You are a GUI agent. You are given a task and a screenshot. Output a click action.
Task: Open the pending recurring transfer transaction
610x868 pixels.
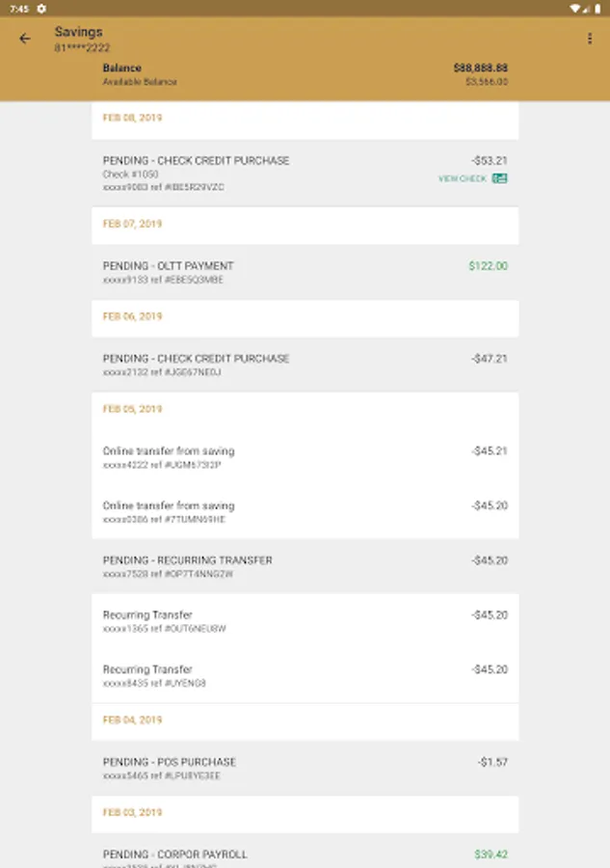pyautogui.click(x=305, y=566)
